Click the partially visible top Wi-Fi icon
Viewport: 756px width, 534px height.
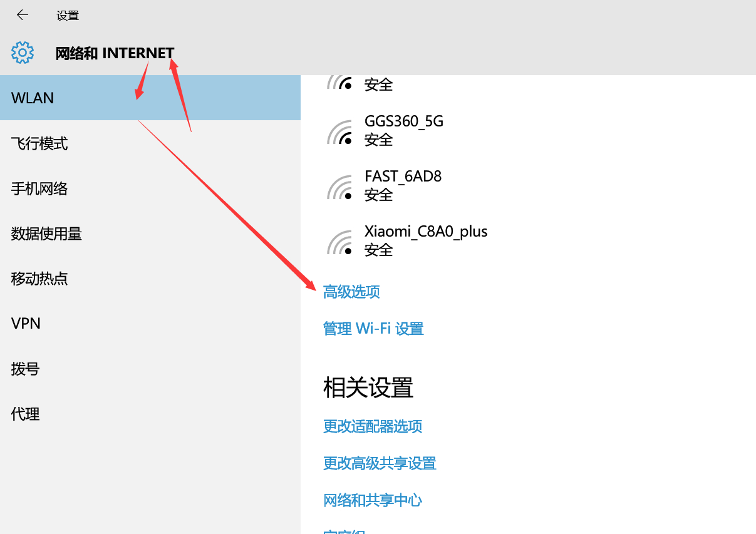(340, 82)
